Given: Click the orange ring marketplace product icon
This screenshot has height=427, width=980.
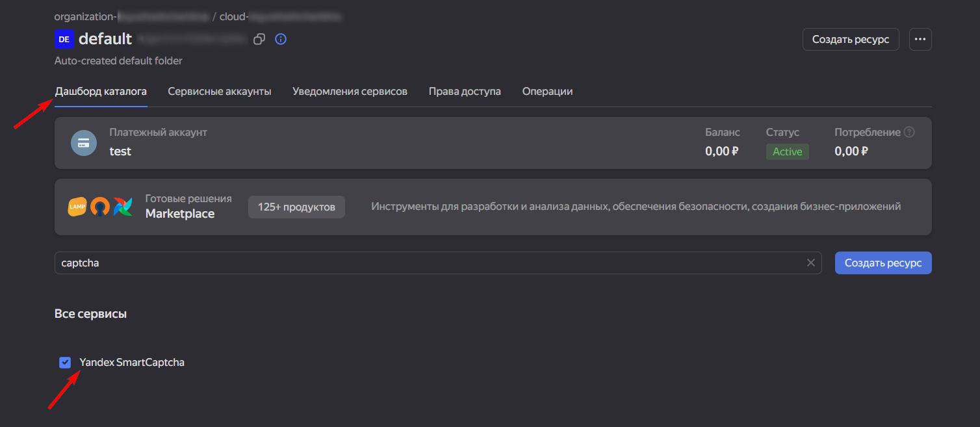Looking at the screenshot, I should 100,207.
